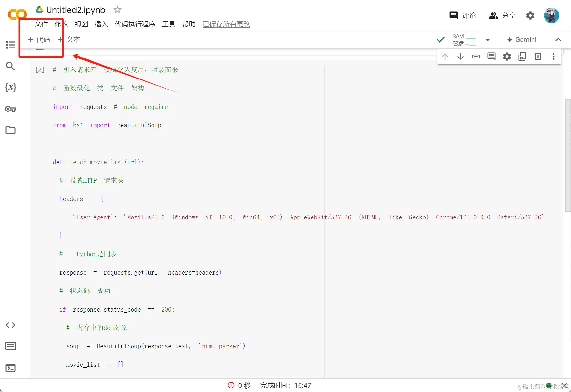The image size is (571, 392).
Task: Click the [2] cell execution indicator
Action: pyautogui.click(x=40, y=70)
